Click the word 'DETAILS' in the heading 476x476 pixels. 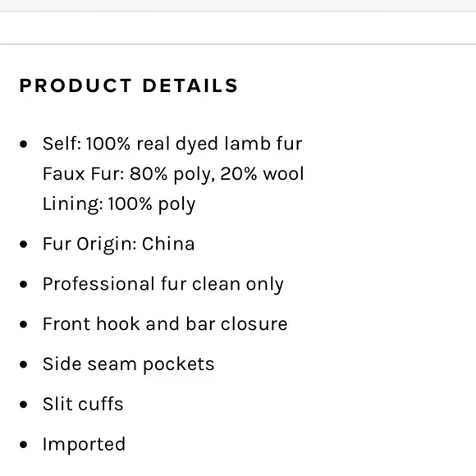coord(190,85)
